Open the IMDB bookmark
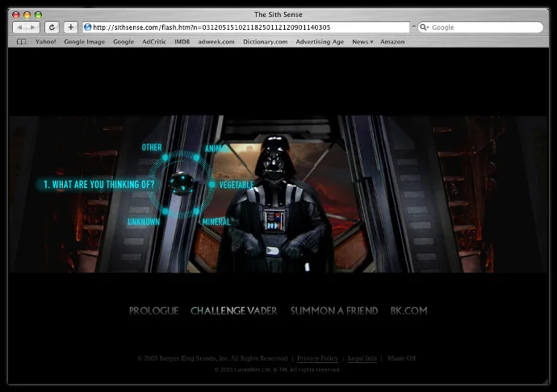The width and height of the screenshot is (557, 392). click(182, 42)
